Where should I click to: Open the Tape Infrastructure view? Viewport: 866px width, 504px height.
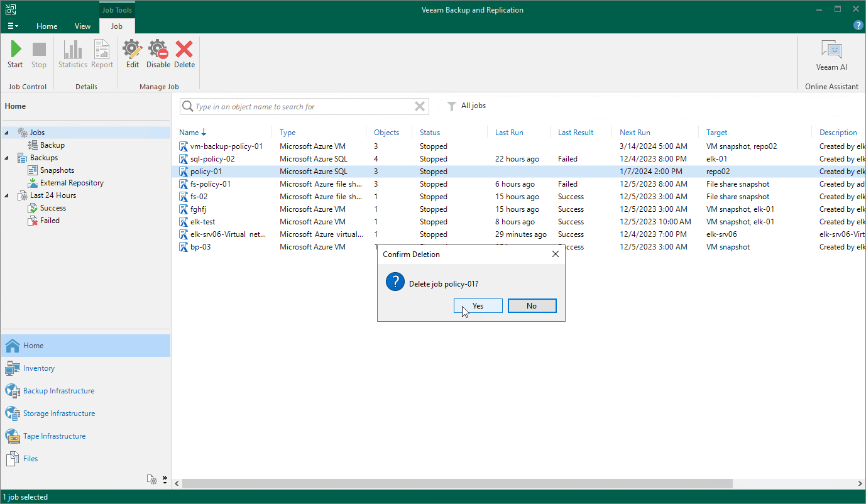click(85, 436)
